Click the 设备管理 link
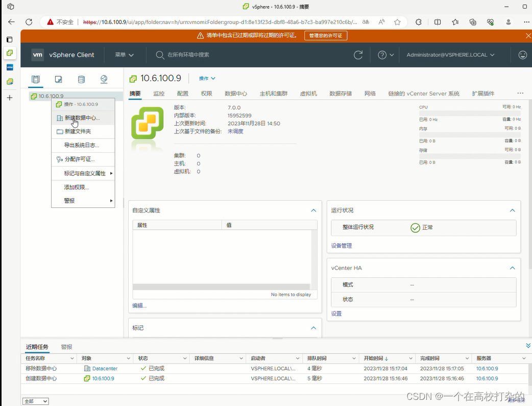Image resolution: width=532 pixels, height=406 pixels. [x=342, y=246]
